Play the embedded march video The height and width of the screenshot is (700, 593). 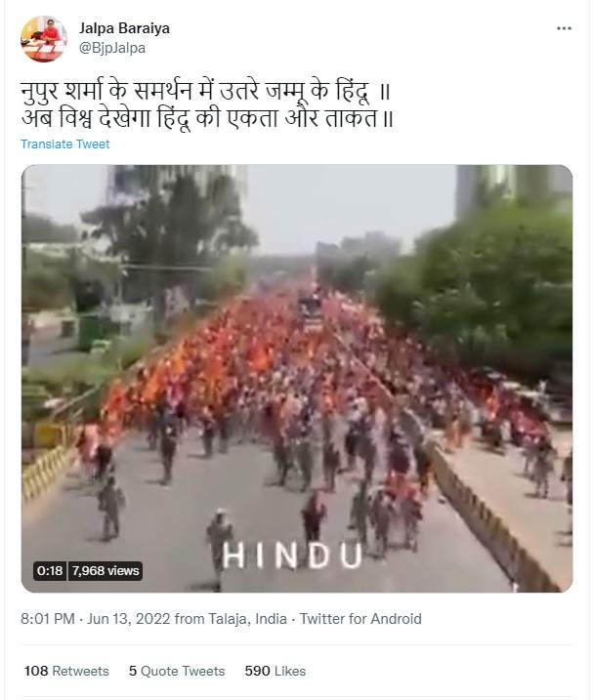pos(297,379)
